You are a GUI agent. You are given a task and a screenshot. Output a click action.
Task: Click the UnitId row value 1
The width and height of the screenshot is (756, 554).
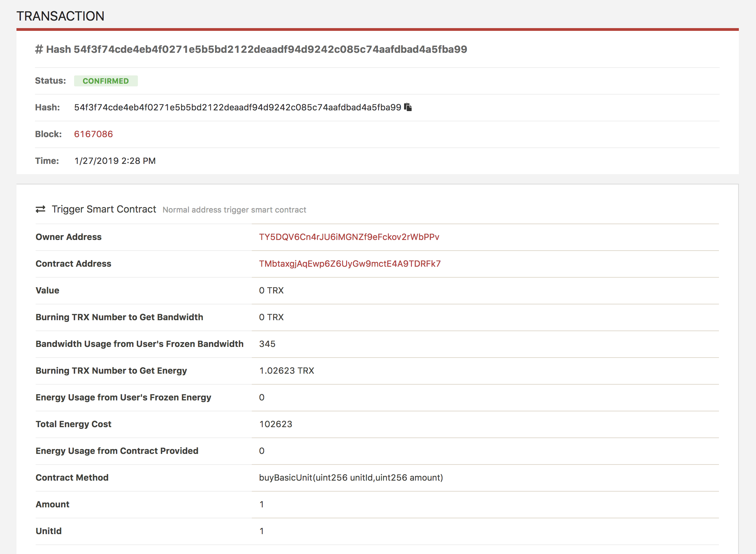262,531
